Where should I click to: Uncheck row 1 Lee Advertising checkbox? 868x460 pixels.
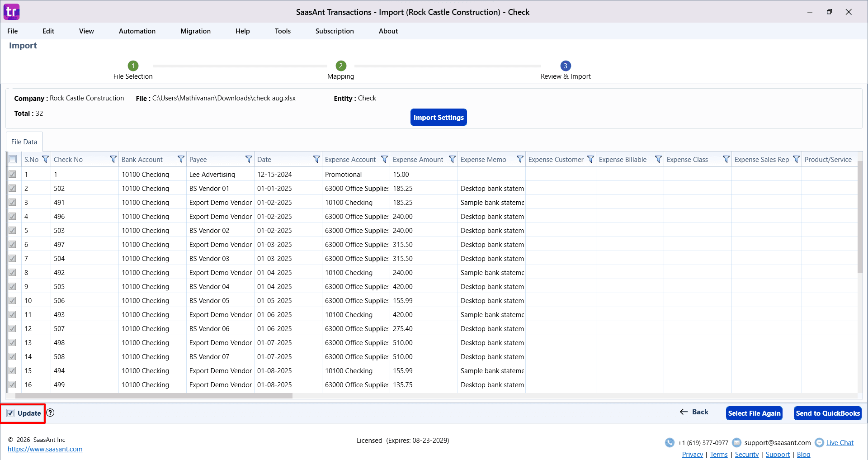pos(12,174)
